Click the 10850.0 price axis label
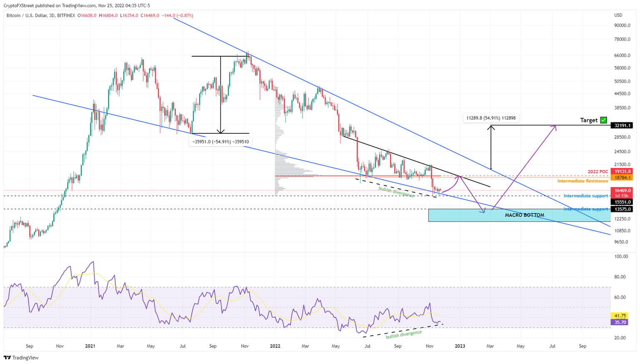640x364 pixels. tap(622, 231)
